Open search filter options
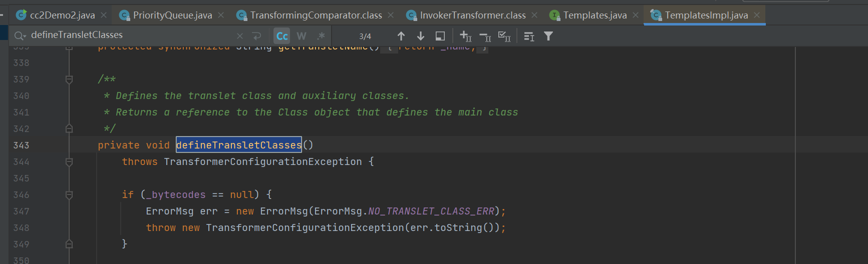This screenshot has width=868, height=264. tap(548, 36)
